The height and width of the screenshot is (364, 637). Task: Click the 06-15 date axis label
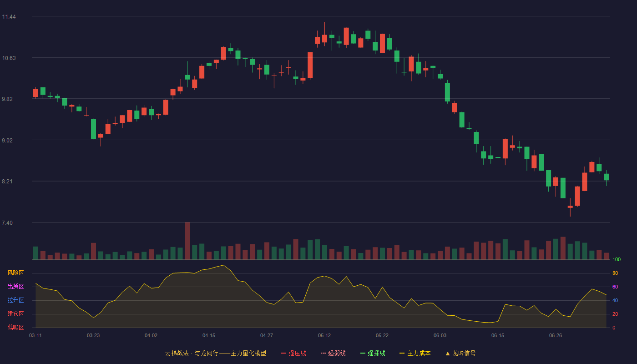point(498,335)
